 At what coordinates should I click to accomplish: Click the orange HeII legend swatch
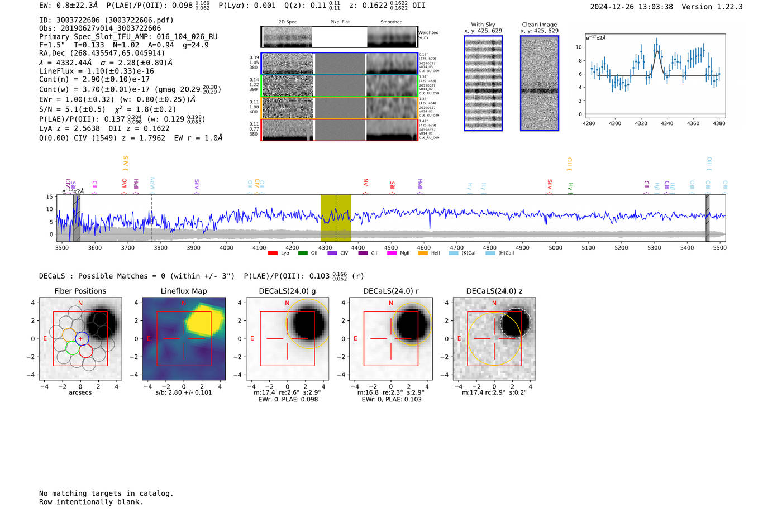point(423,253)
